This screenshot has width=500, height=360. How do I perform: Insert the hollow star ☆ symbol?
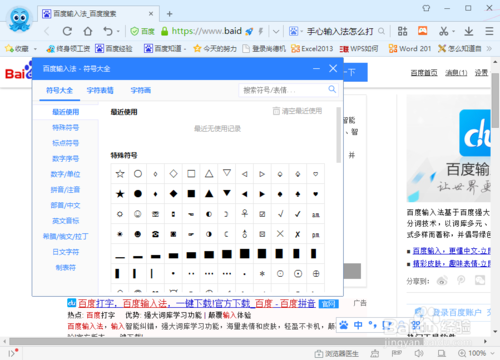(120, 174)
